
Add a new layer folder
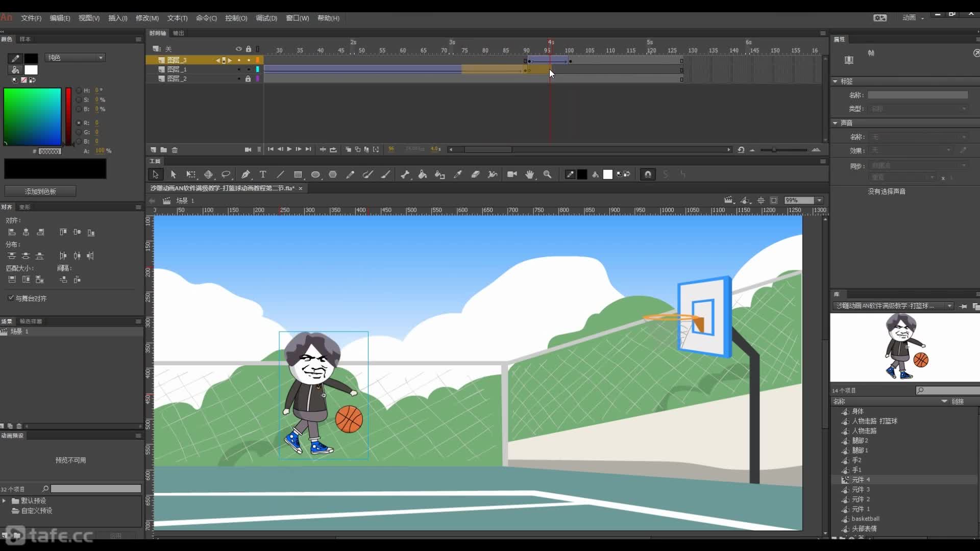click(x=163, y=150)
